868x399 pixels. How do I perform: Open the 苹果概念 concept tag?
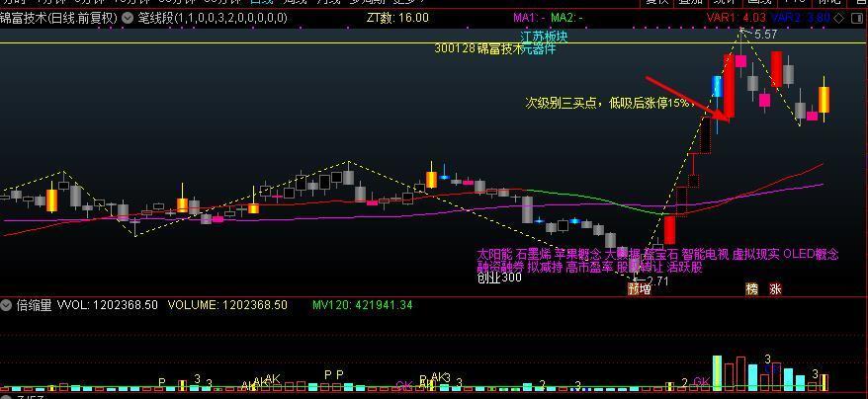(x=577, y=255)
